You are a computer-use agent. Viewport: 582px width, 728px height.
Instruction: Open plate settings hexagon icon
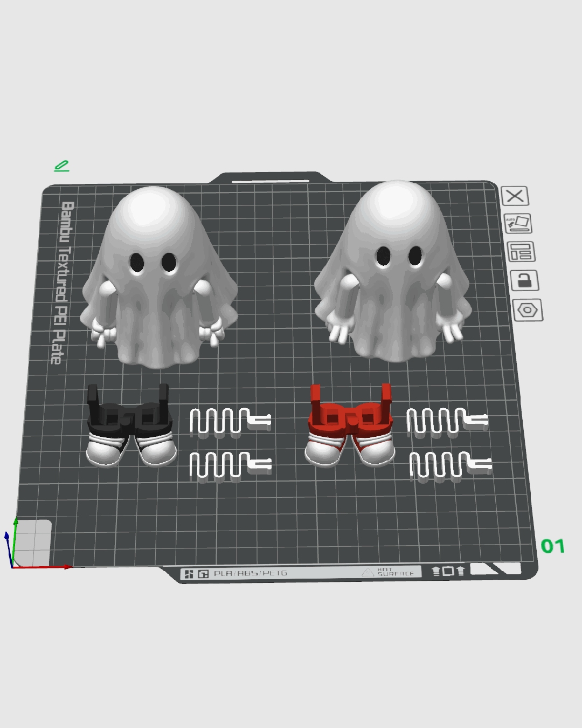[528, 310]
